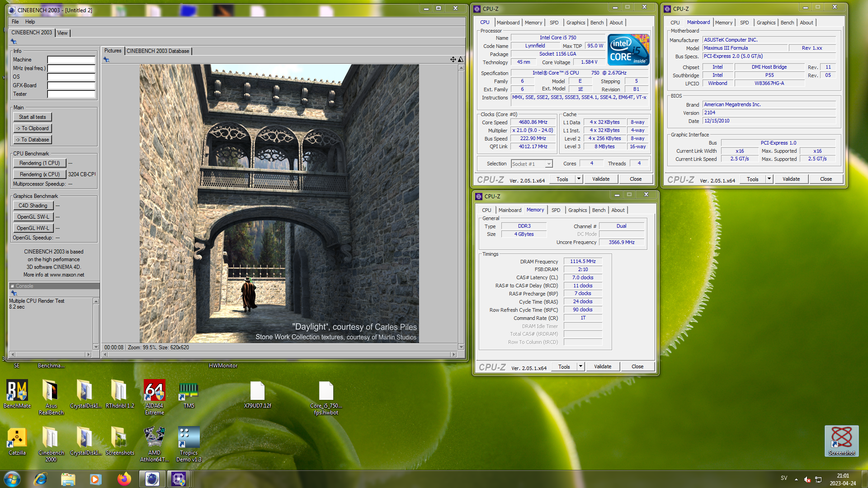Viewport: 868px width, 488px height.
Task: Click the triangle icon above the picture scrollbar
Action: click(461, 59)
